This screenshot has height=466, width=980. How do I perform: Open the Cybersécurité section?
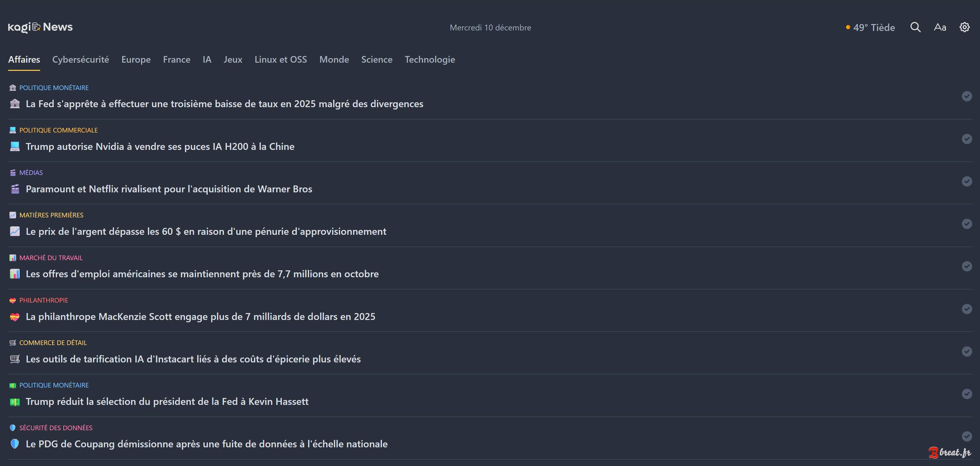pyautogui.click(x=81, y=59)
